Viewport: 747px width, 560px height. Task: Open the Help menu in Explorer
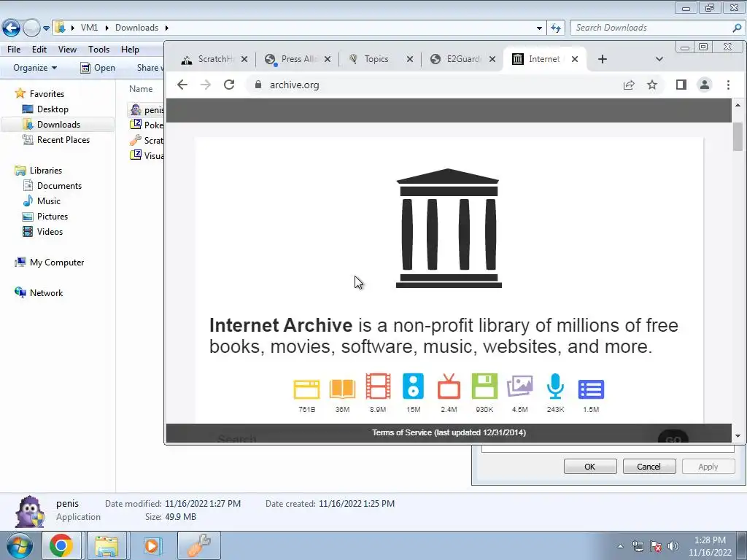click(x=130, y=49)
